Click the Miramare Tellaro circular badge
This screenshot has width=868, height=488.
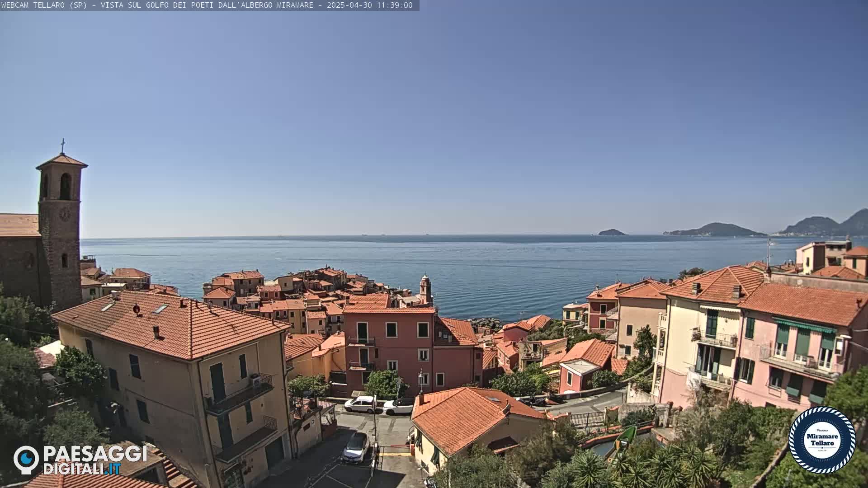coord(822,440)
